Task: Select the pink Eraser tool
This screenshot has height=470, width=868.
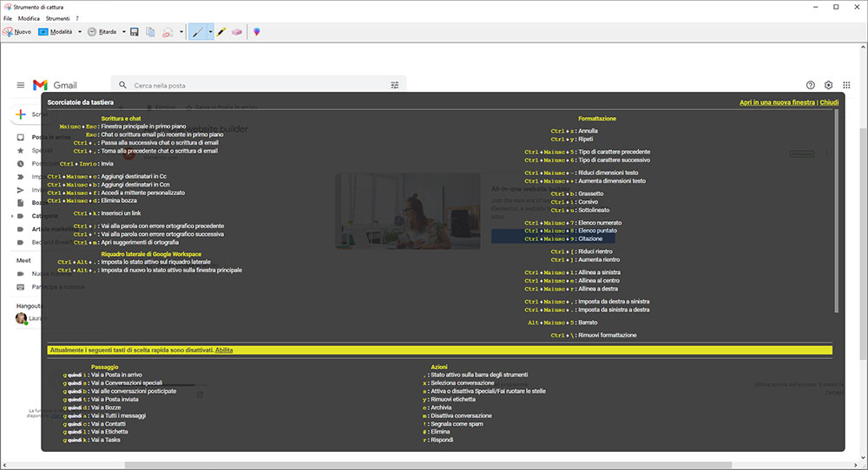Action: point(237,32)
